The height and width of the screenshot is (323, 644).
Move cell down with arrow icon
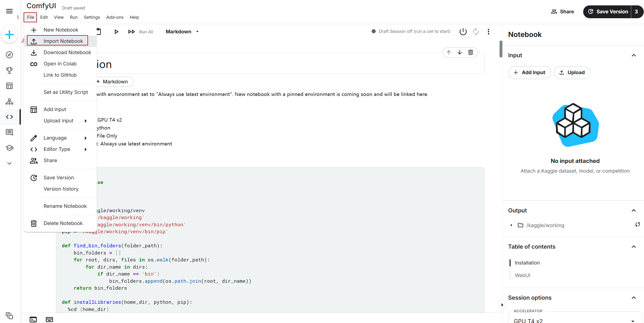(460, 52)
